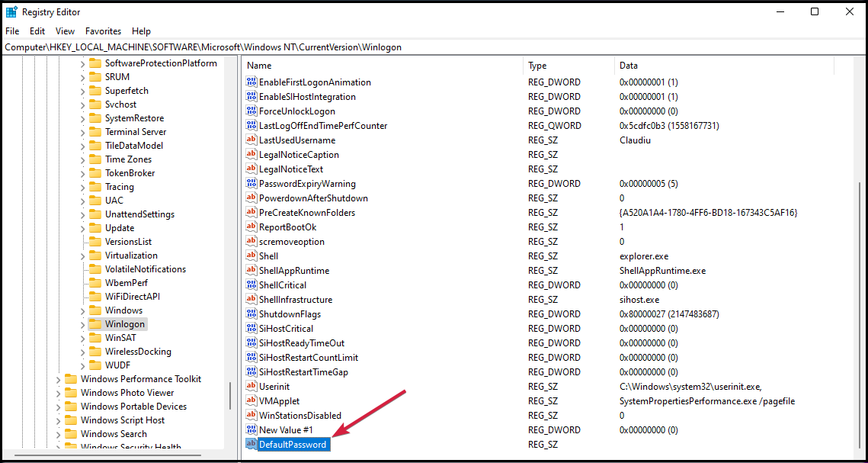Screen dimensions: 868x463
Task: Expand the SRUM registry key
Action: 82,77
